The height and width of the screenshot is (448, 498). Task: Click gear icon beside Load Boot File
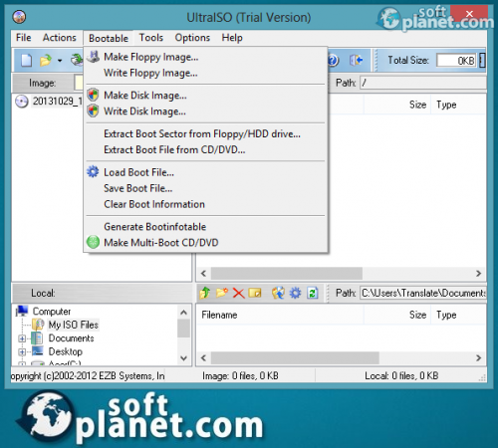(x=93, y=172)
